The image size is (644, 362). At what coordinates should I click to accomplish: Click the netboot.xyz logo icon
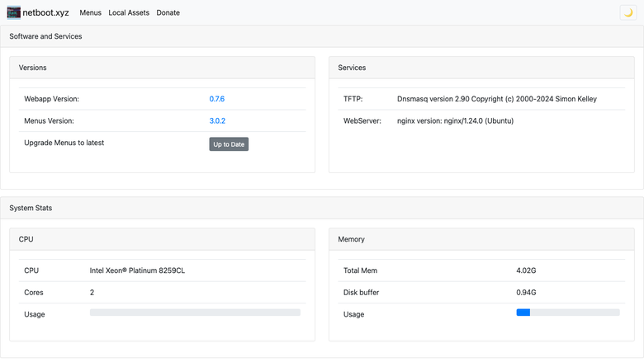tap(13, 12)
